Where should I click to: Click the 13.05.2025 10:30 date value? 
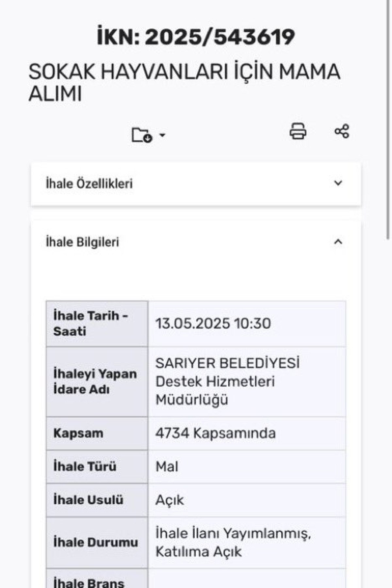[x=213, y=324]
